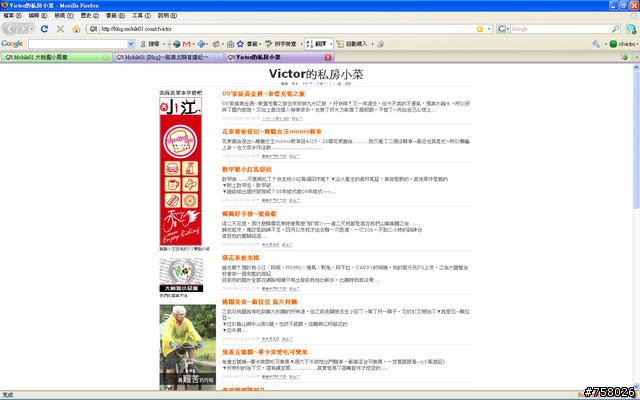The height and width of the screenshot is (400, 640).
Task: Click the bookmarks star icon on the Google Toolbar
Action: (240, 44)
